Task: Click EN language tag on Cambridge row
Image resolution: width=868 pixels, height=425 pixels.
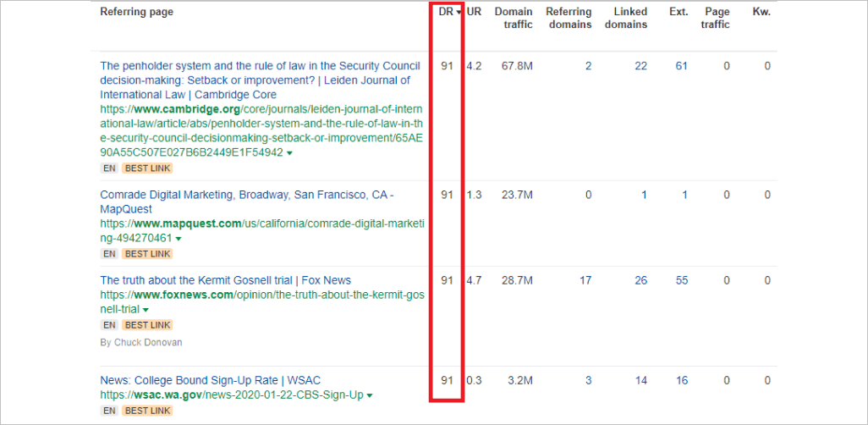Action: tap(109, 168)
